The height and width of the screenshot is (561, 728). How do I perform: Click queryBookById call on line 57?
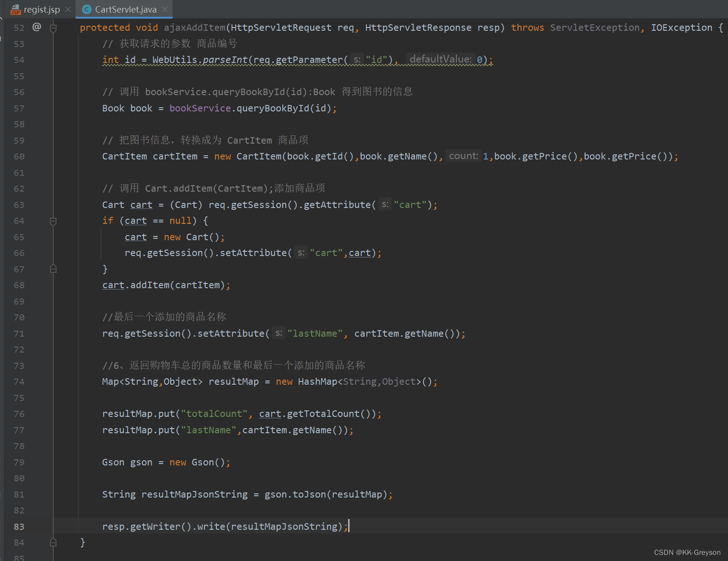pos(273,108)
